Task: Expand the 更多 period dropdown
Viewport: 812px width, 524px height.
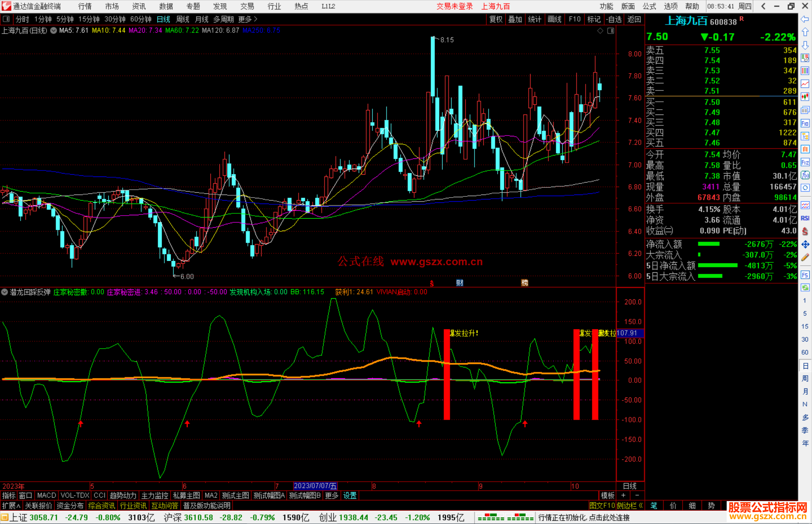Action: click(x=248, y=19)
